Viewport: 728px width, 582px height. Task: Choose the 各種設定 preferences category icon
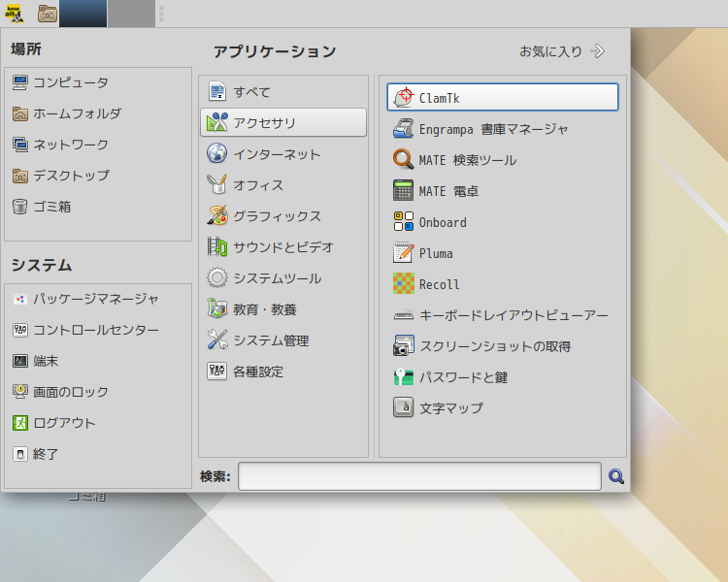click(x=216, y=372)
